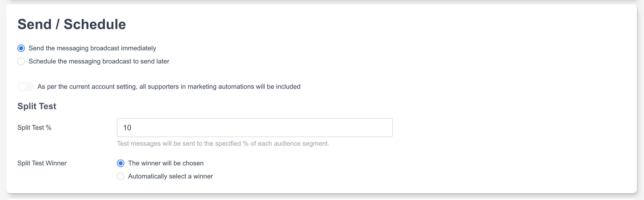This screenshot has width=644, height=200.
Task: Click the 'Split Test' subsection heading
Action: 37,106
